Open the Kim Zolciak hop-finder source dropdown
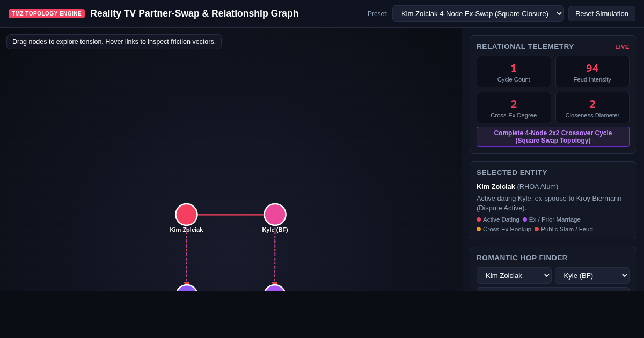 [x=514, y=275]
